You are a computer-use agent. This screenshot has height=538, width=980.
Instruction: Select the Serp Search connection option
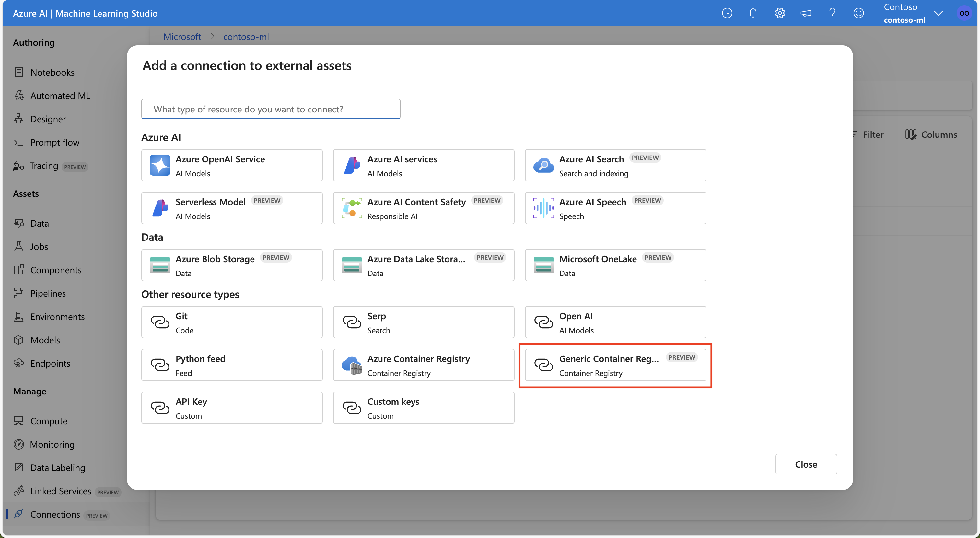pyautogui.click(x=424, y=322)
